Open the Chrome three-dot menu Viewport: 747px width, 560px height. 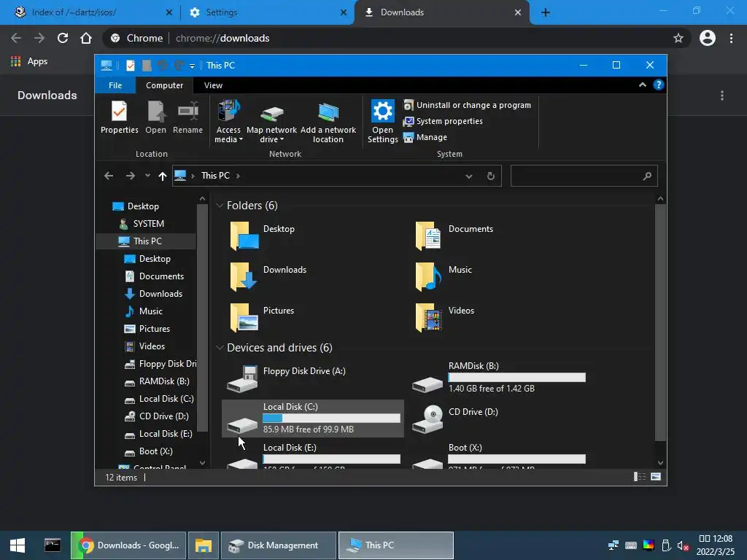point(731,38)
